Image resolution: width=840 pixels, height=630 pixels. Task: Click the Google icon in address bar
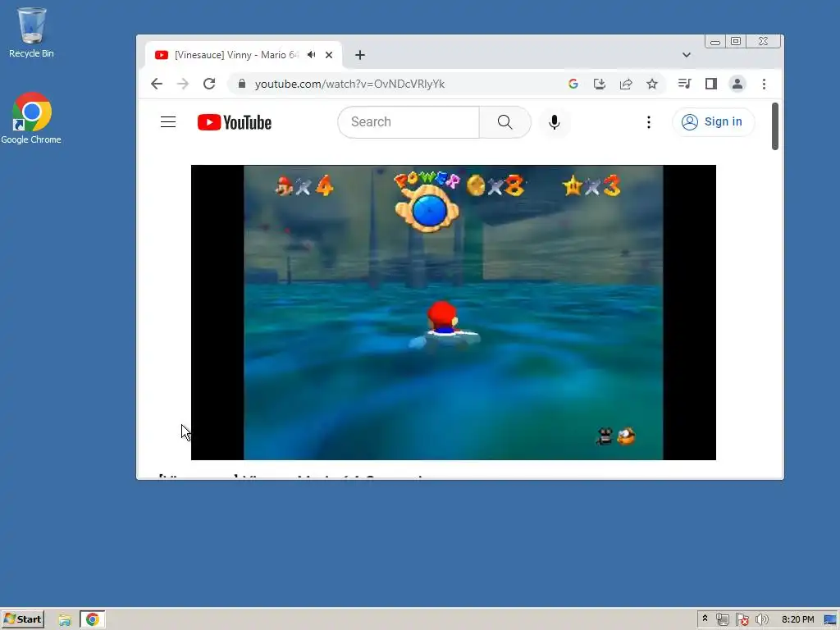coord(573,84)
